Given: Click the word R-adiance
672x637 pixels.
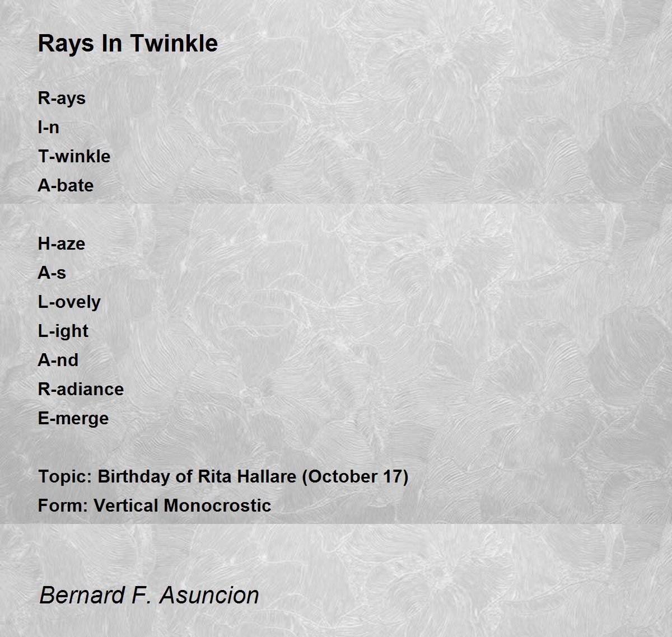Looking at the screenshot, I should (x=81, y=389).
